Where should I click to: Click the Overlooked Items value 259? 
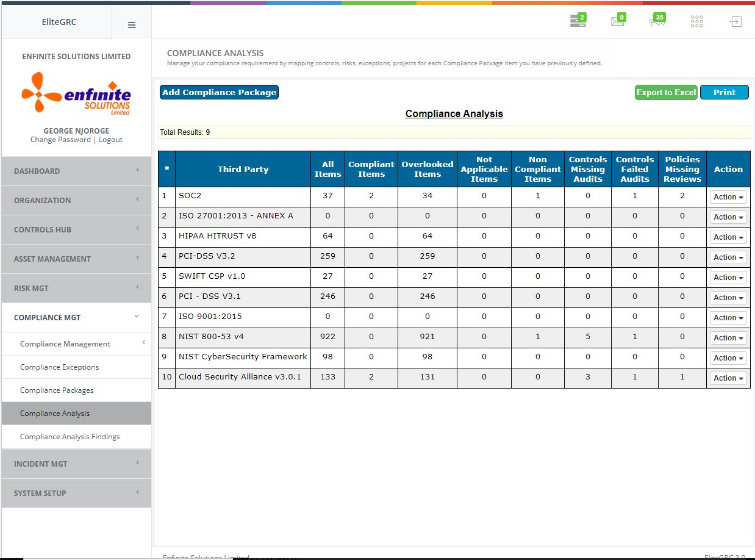428,257
